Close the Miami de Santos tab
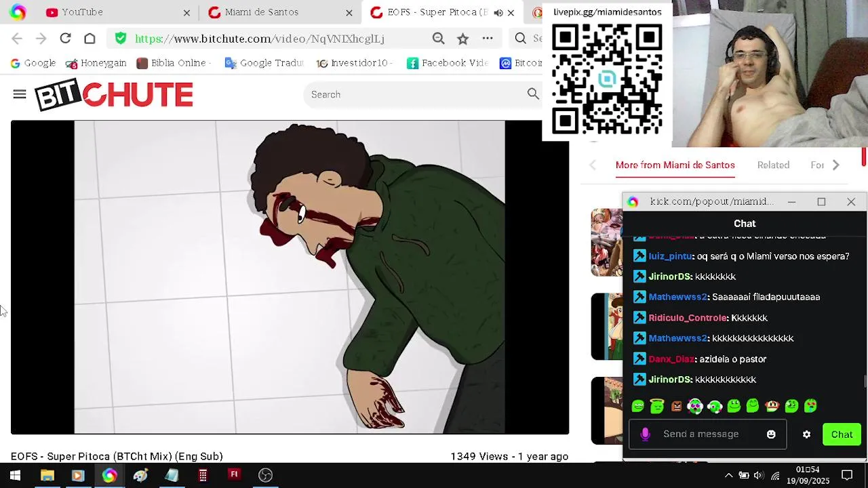The image size is (868, 488). click(349, 12)
